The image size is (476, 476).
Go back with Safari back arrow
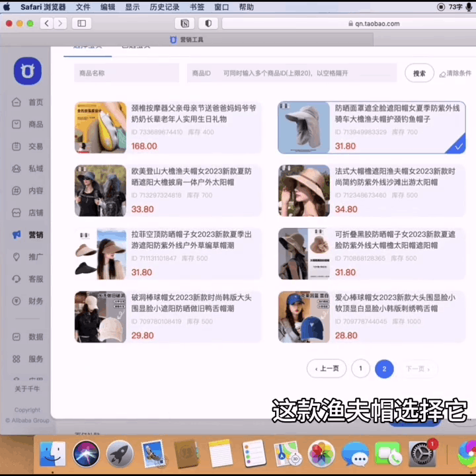click(47, 23)
